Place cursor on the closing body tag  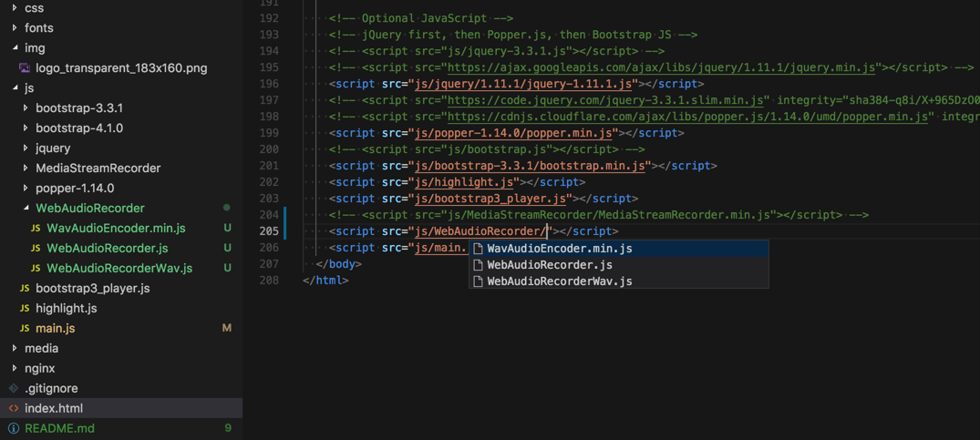click(338, 264)
